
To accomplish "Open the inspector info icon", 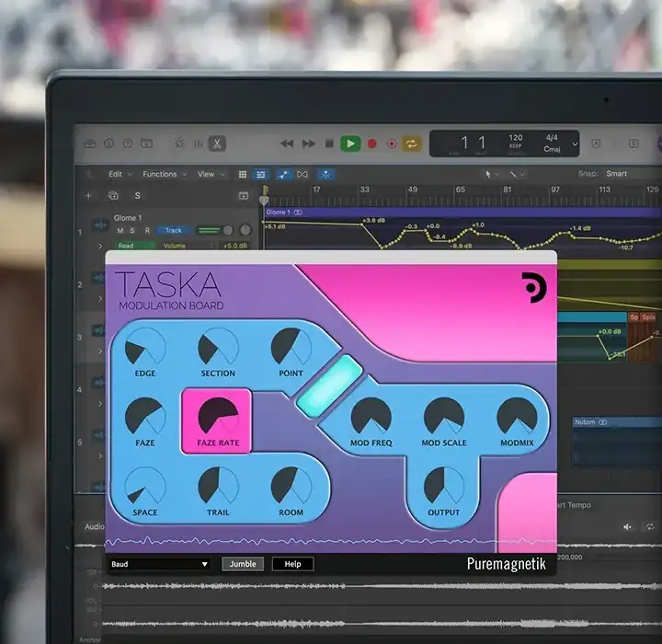I will 108,144.
